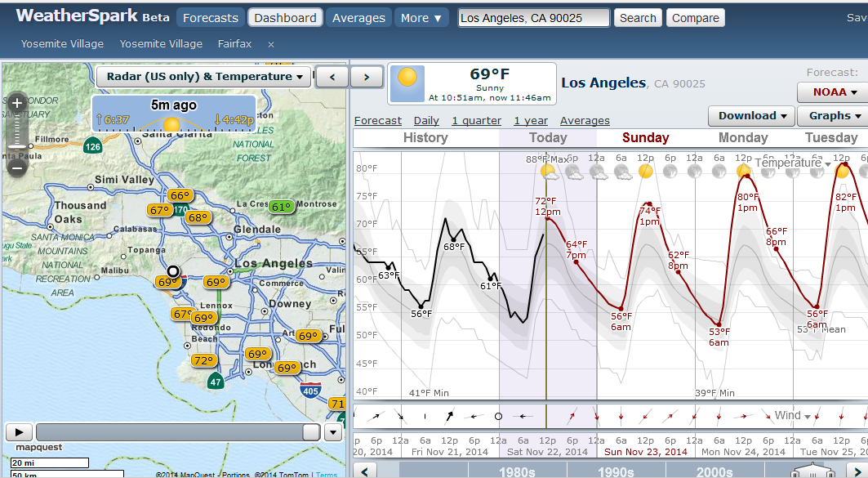
Task: Expand the Temperature graph options
Action: coord(793,163)
